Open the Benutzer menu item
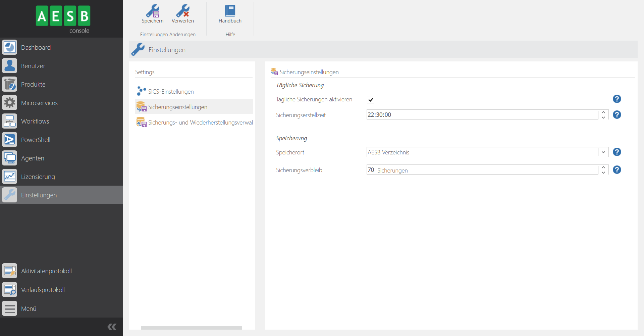The width and height of the screenshot is (644, 336). coord(33,66)
